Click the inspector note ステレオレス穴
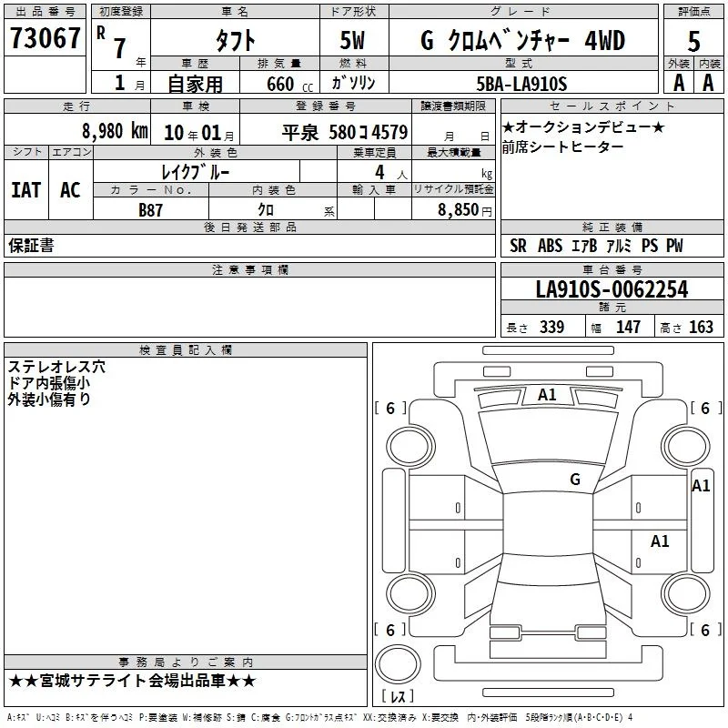Image resolution: width=728 pixels, height=728 pixels. point(56,367)
